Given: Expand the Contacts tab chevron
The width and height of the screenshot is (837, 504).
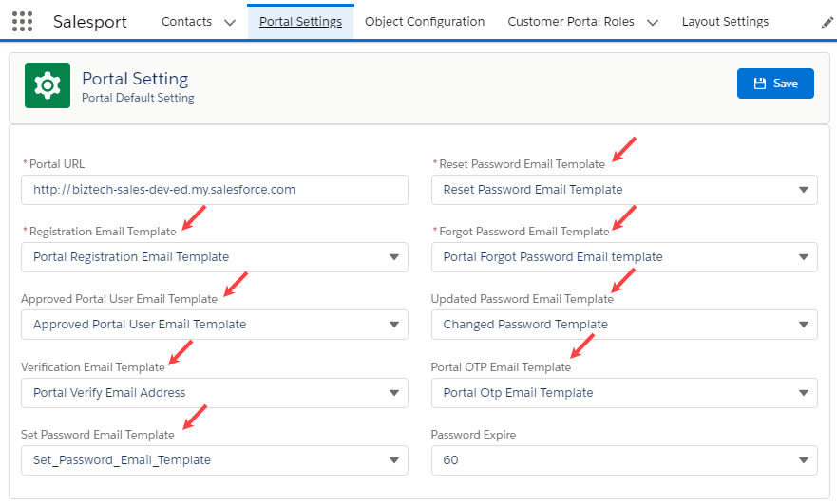Looking at the screenshot, I should click(x=229, y=23).
